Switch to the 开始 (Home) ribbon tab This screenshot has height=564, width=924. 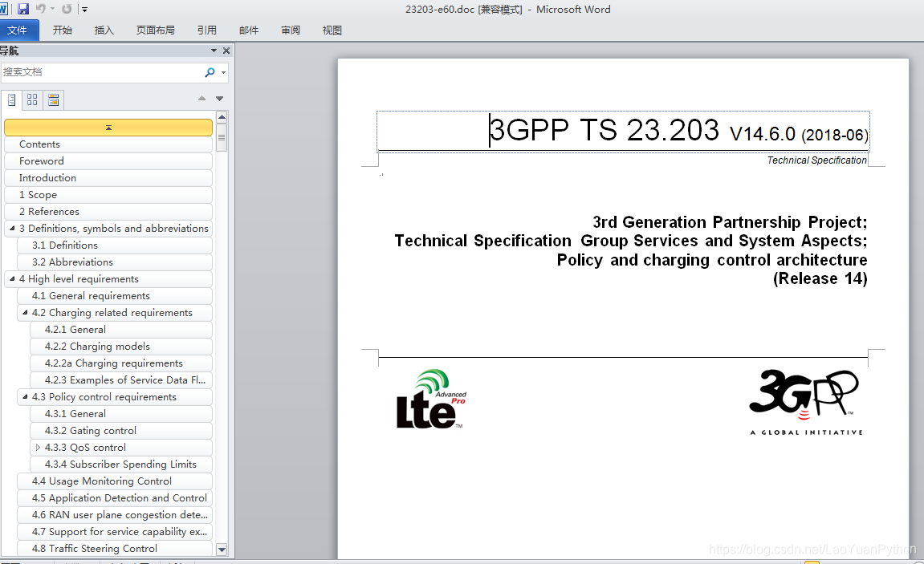click(63, 30)
